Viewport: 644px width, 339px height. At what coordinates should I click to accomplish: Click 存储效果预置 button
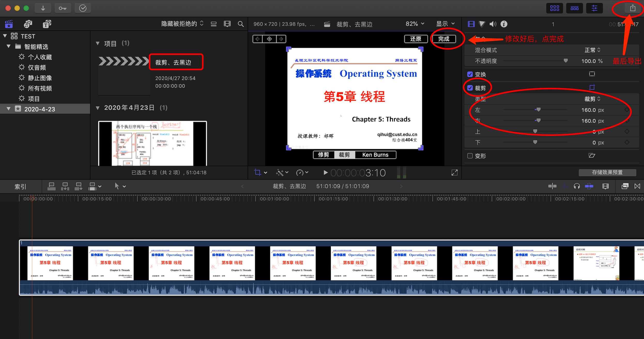tap(607, 172)
